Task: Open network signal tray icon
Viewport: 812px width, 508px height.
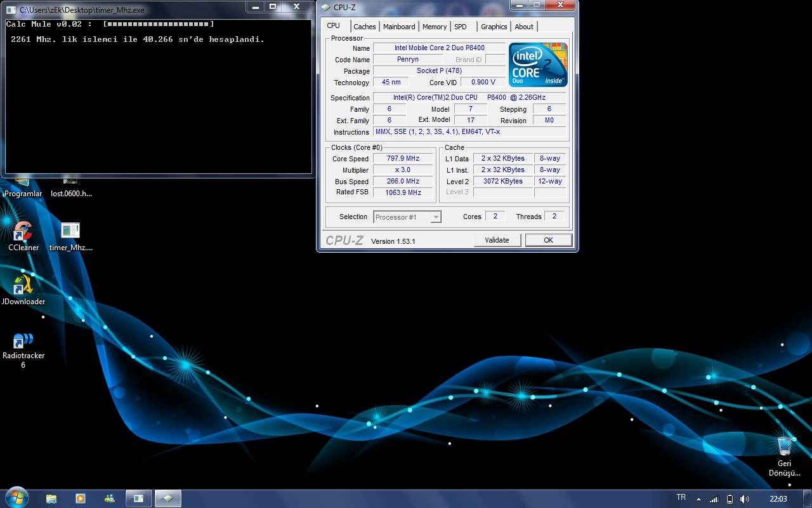Action: pyautogui.click(x=714, y=499)
